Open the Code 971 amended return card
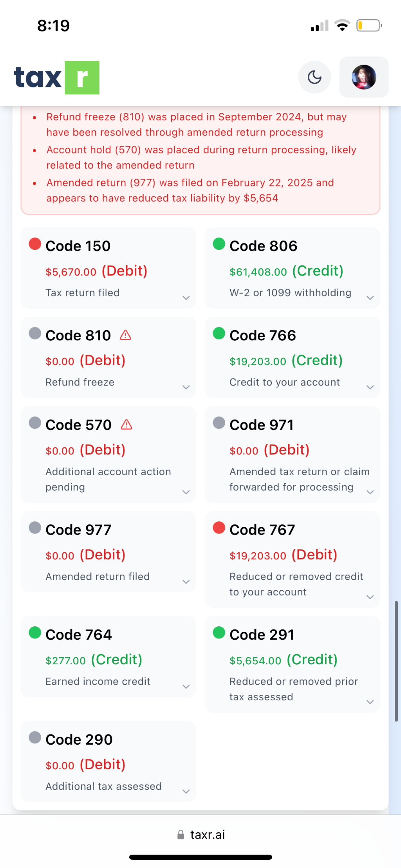Image resolution: width=401 pixels, height=868 pixels. [x=292, y=454]
